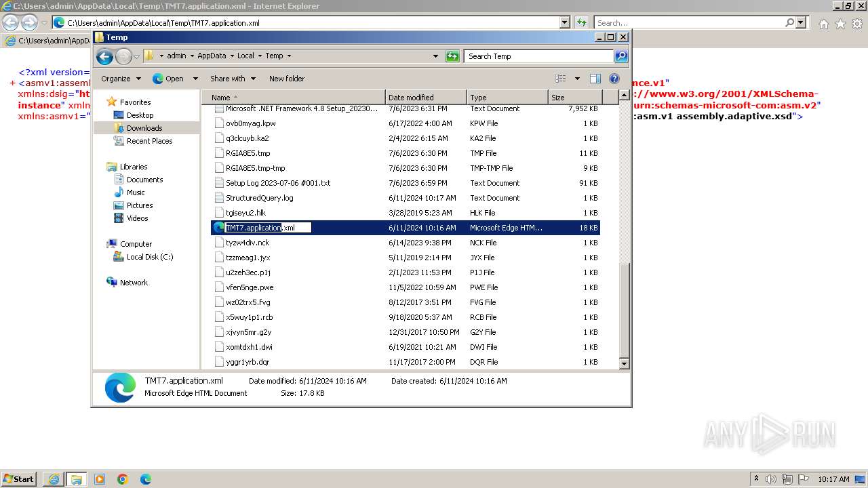Image resolution: width=868 pixels, height=488 pixels.
Task: Click Internet Explorer's Back button
Action: click(x=10, y=23)
